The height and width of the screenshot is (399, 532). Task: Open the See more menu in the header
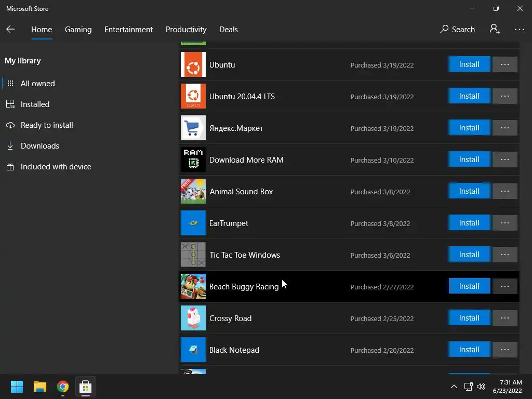[x=519, y=30]
